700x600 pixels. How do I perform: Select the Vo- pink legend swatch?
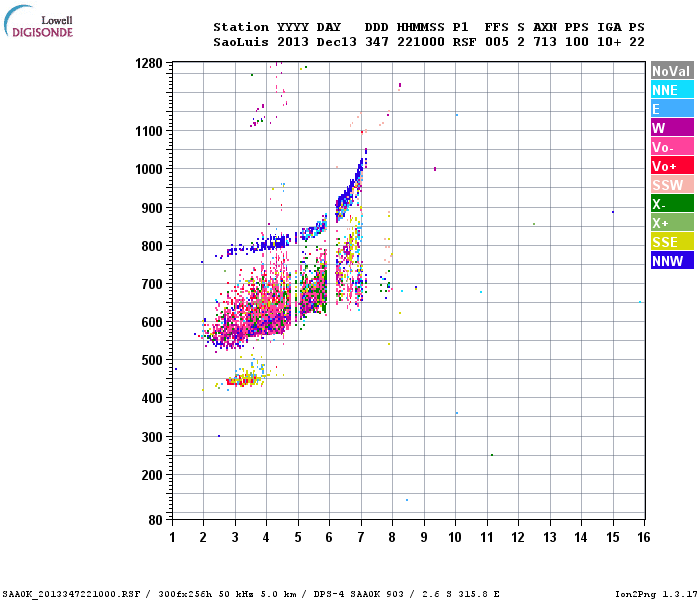click(x=672, y=147)
